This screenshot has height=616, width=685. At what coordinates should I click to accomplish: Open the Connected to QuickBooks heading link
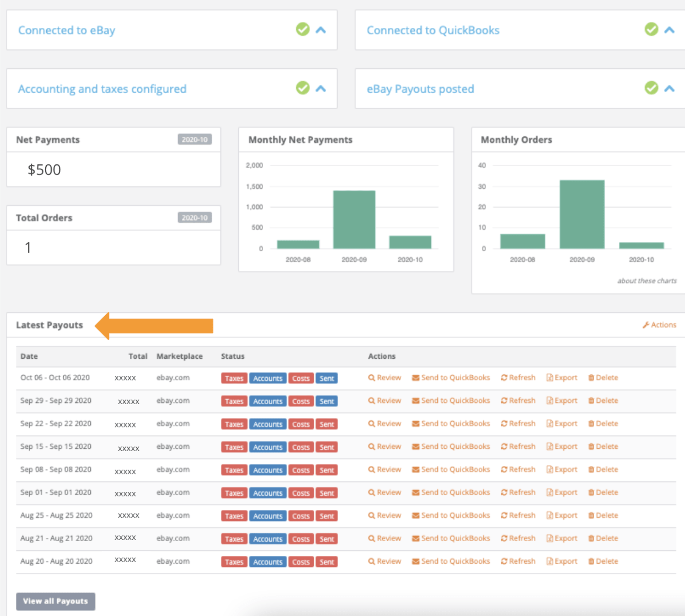(433, 30)
